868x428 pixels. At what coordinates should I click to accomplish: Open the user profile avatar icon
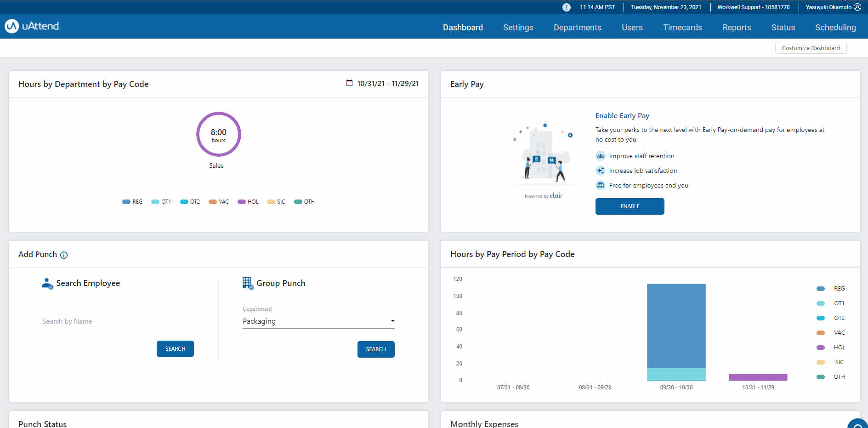coord(857,7)
